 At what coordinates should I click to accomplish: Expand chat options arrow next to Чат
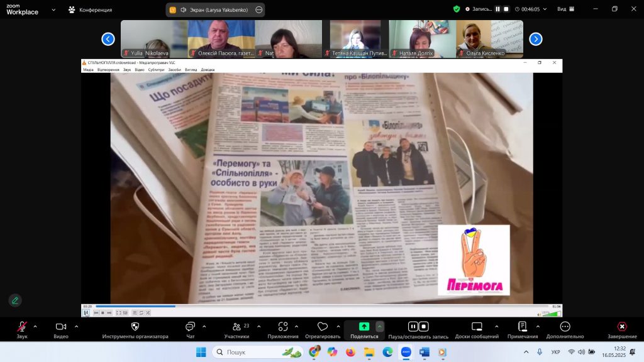(x=204, y=327)
